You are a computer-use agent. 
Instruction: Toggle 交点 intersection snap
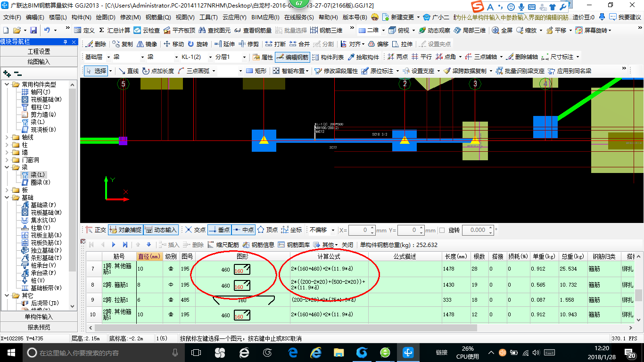pos(195,230)
